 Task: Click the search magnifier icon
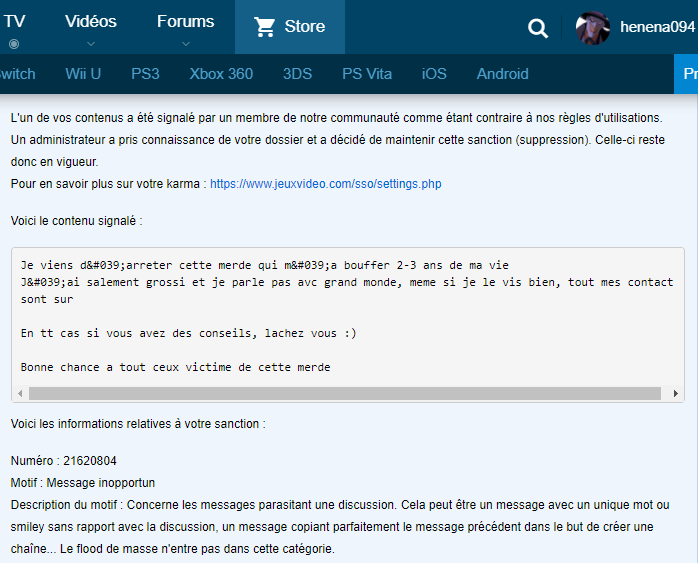coord(538,28)
